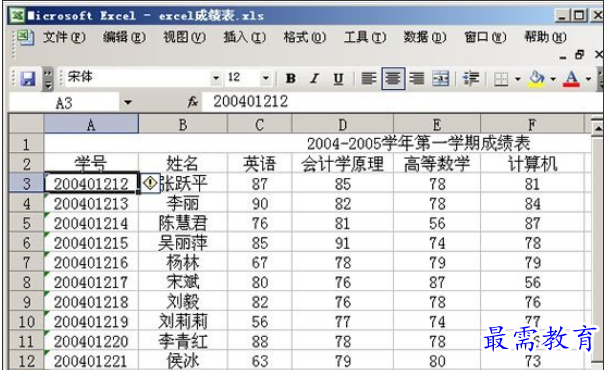
Task: Click cell with name 陈慧君
Action: 183,223
